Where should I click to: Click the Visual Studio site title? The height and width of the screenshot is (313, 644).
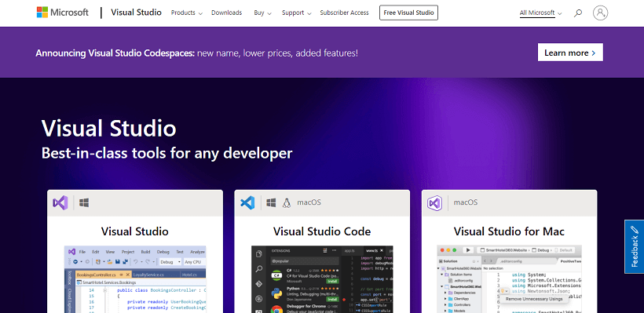[136, 13]
